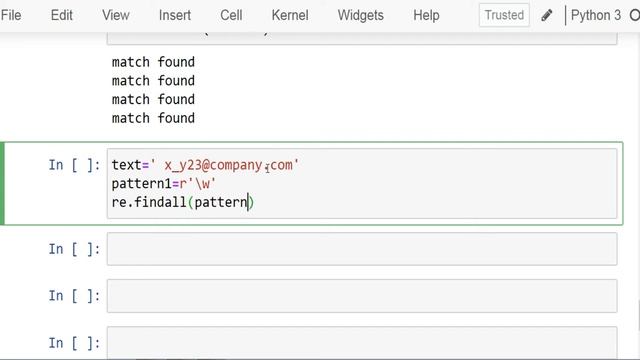
Task: Open the Widgets menu
Action: point(360,16)
